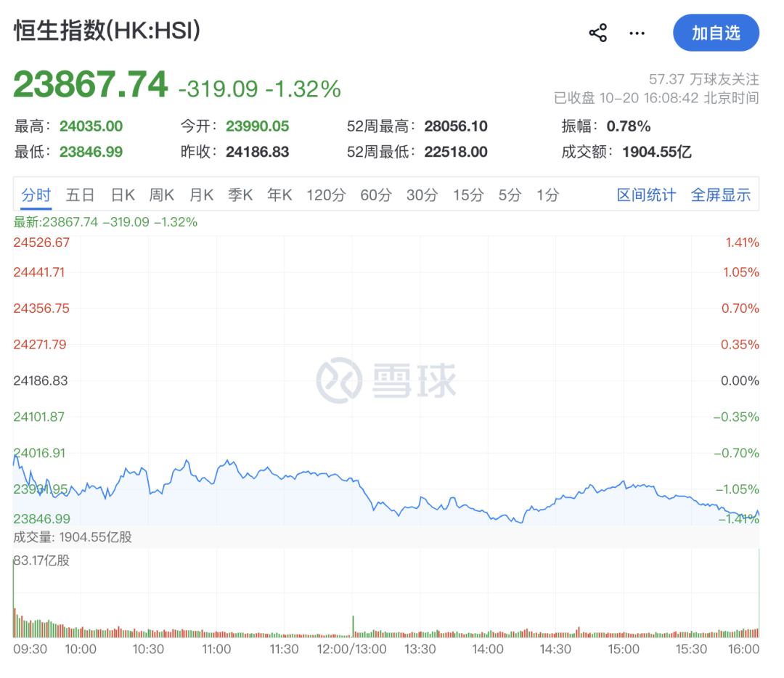Viewport: 784px width, 678px height.
Task: Show the 1分 interval chart
Action: point(547,195)
